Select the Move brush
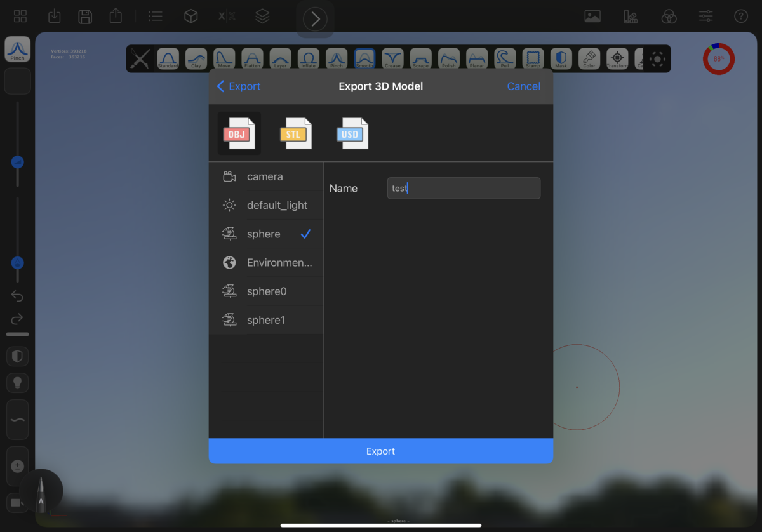 click(x=224, y=58)
